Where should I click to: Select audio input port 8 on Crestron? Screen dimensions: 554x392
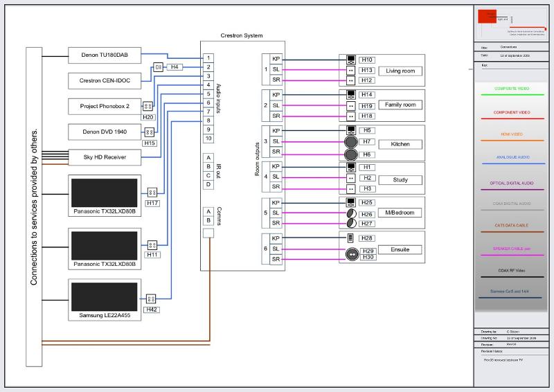pos(208,121)
